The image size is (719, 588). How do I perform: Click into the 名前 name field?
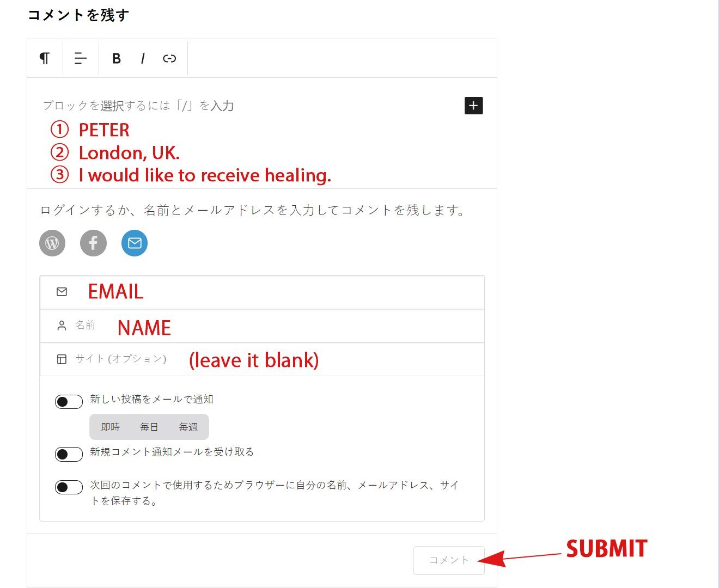click(x=262, y=326)
